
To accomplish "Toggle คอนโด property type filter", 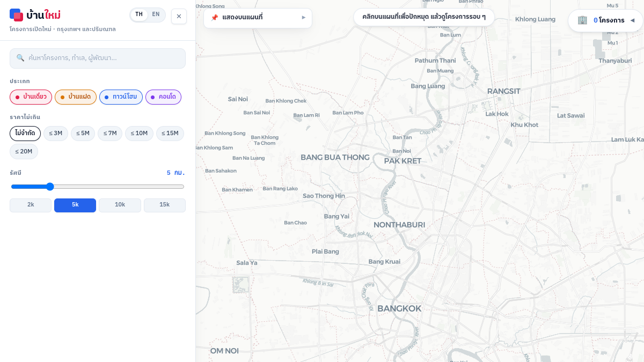I will pyautogui.click(x=163, y=97).
